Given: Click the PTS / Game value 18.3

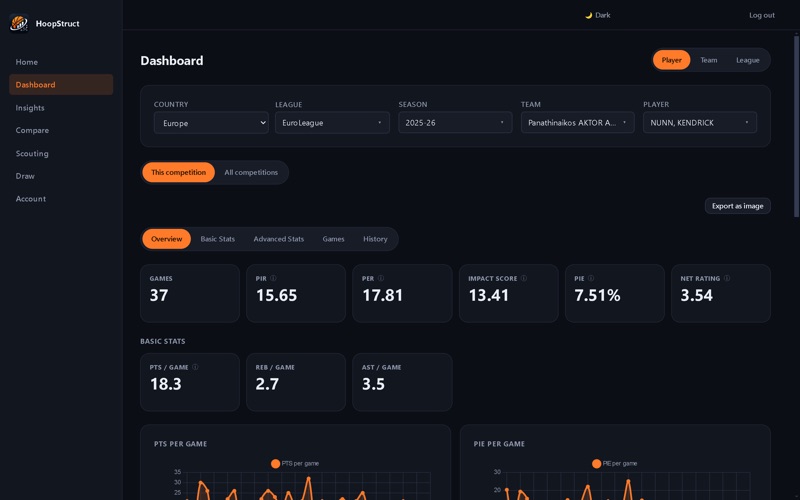Looking at the screenshot, I should tap(166, 384).
